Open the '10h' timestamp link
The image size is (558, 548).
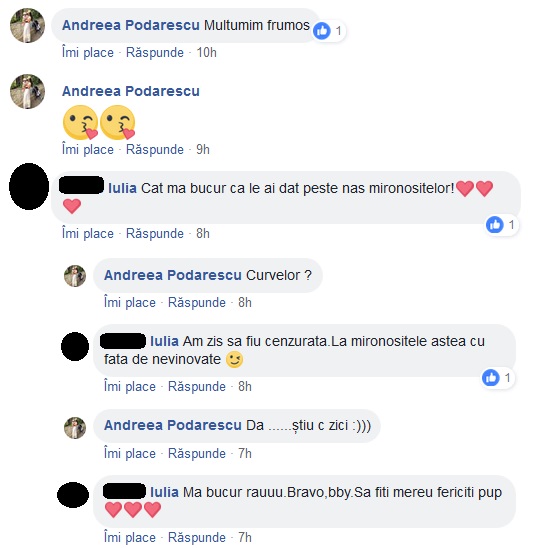[x=206, y=53]
